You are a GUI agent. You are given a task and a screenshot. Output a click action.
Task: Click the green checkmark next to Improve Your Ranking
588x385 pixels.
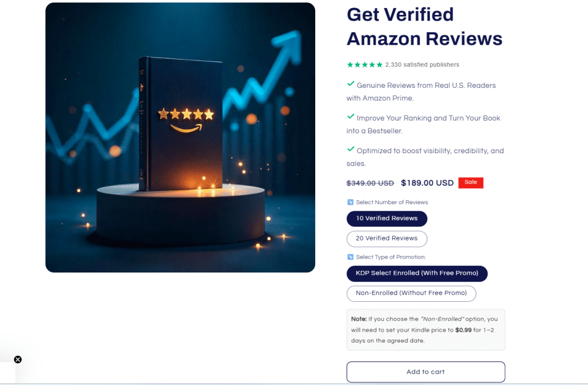pos(351,116)
